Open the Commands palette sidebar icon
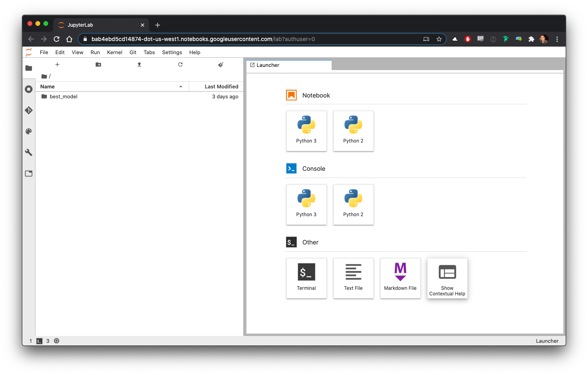The image size is (588, 375). (x=29, y=131)
